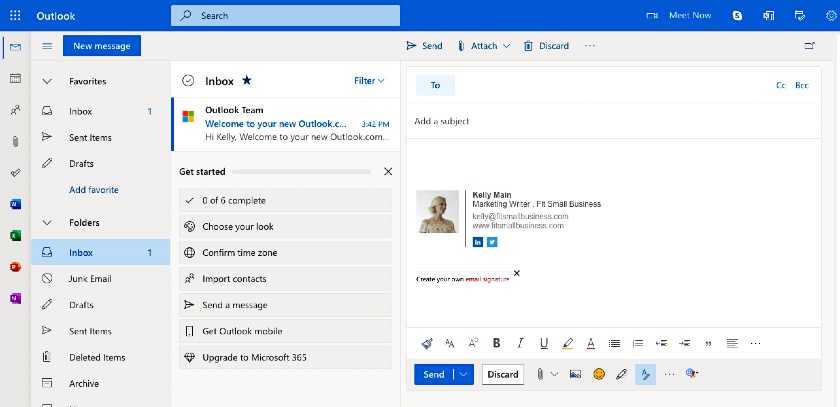Open Drafts under Favorites
Screen dimensions: 840x407
tap(101, 164)
